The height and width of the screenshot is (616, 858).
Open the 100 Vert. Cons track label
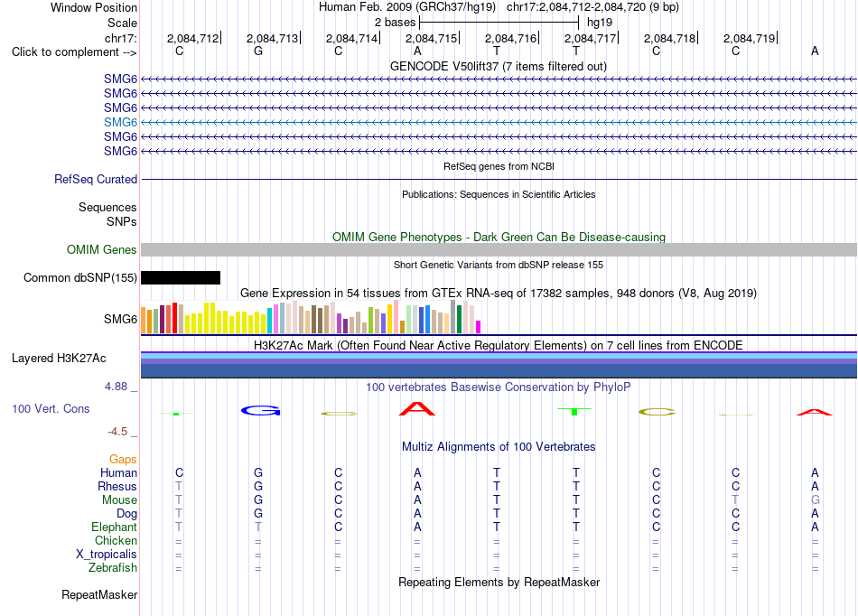(51, 408)
